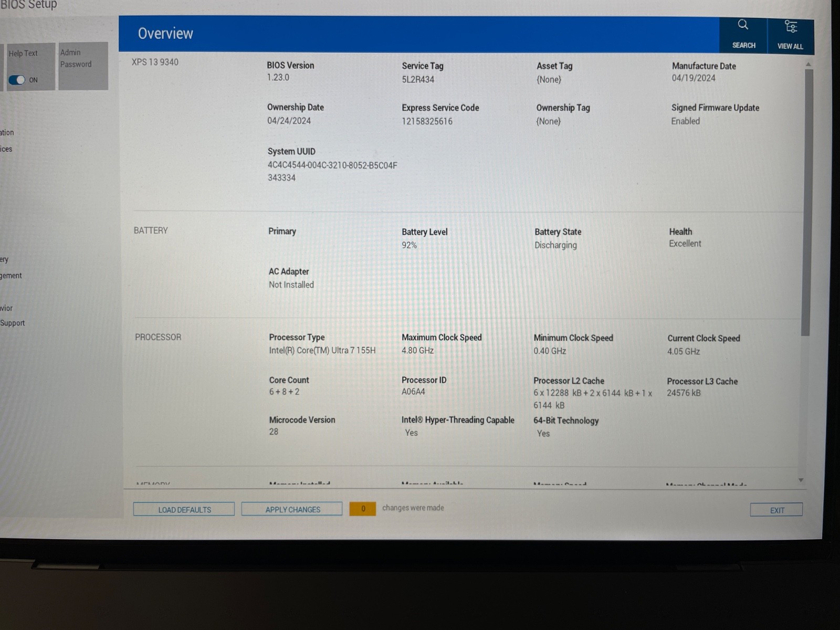Select Processor L3 Cache 24576 kB
The width and height of the screenshot is (840, 630).
(x=684, y=393)
